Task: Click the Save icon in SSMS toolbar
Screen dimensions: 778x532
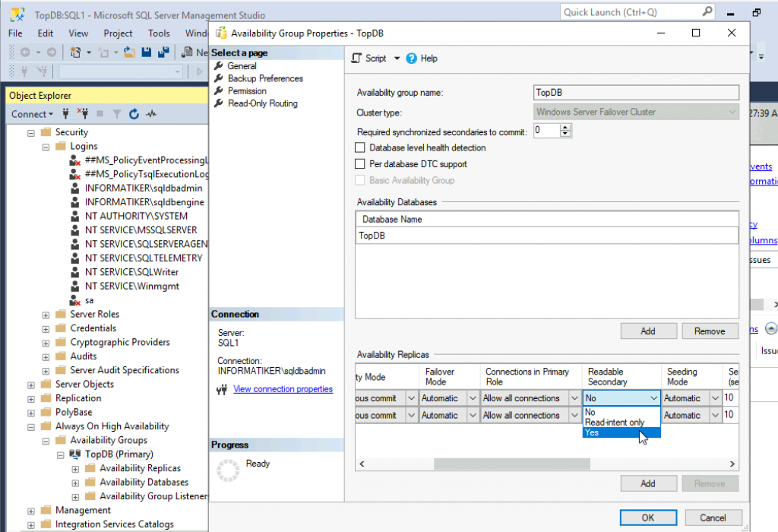Action: coord(147,52)
